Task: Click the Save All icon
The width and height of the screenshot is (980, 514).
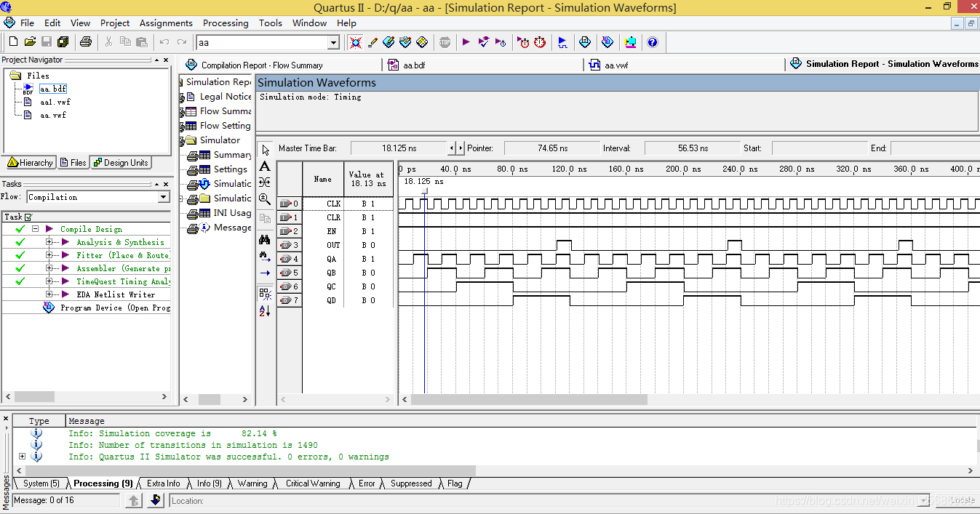Action: [63, 42]
